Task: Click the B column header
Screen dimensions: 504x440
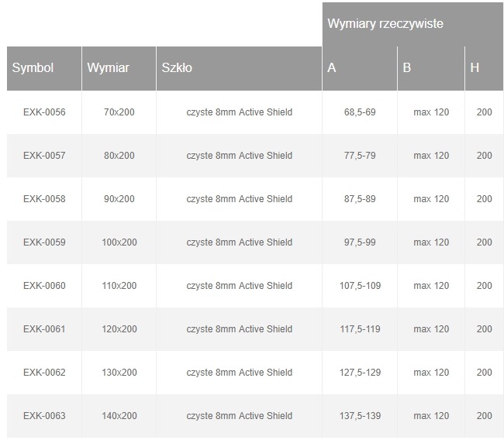Action: pyautogui.click(x=407, y=68)
